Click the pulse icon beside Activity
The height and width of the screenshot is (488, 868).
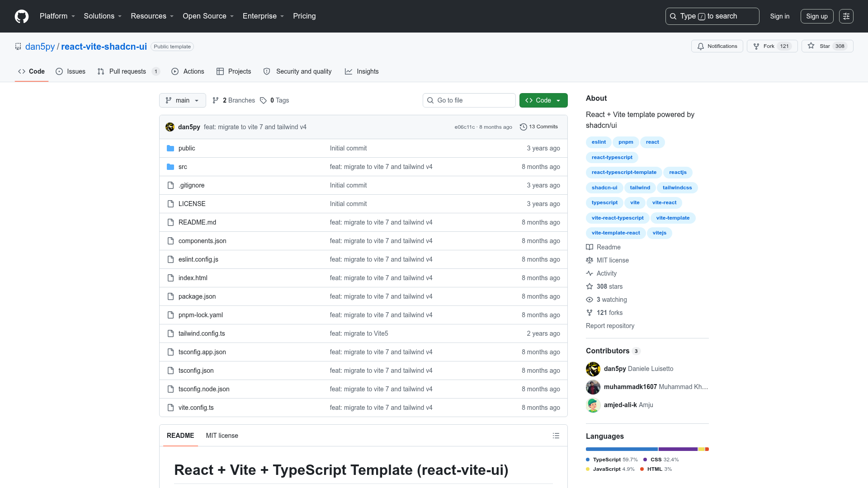590,273
